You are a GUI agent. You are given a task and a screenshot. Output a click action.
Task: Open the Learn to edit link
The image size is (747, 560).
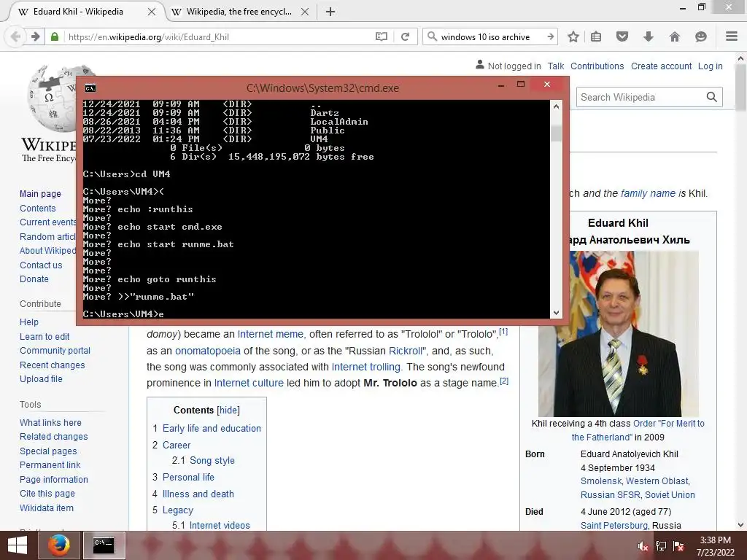point(44,337)
